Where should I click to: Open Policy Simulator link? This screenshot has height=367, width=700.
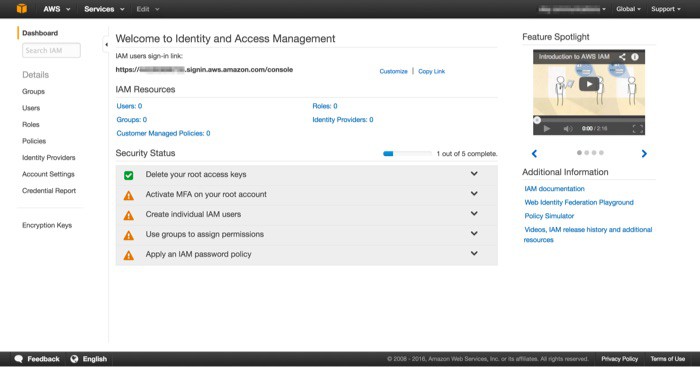pos(549,216)
